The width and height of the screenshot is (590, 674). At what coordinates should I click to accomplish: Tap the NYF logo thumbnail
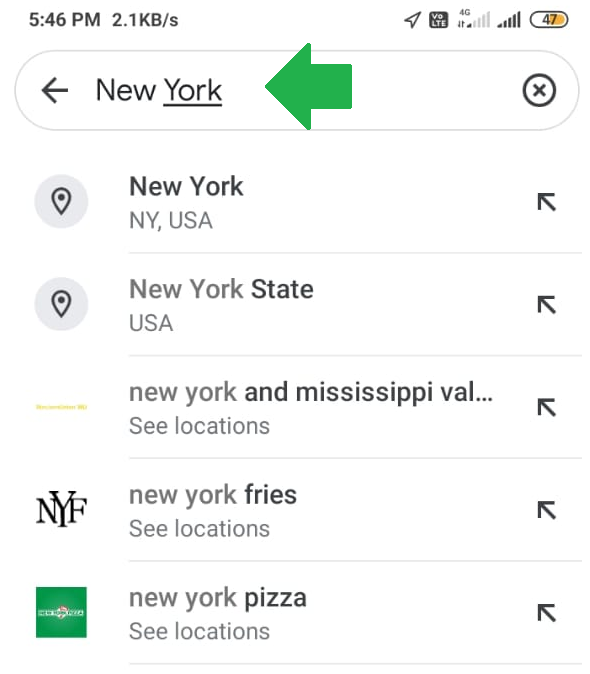tap(61, 509)
